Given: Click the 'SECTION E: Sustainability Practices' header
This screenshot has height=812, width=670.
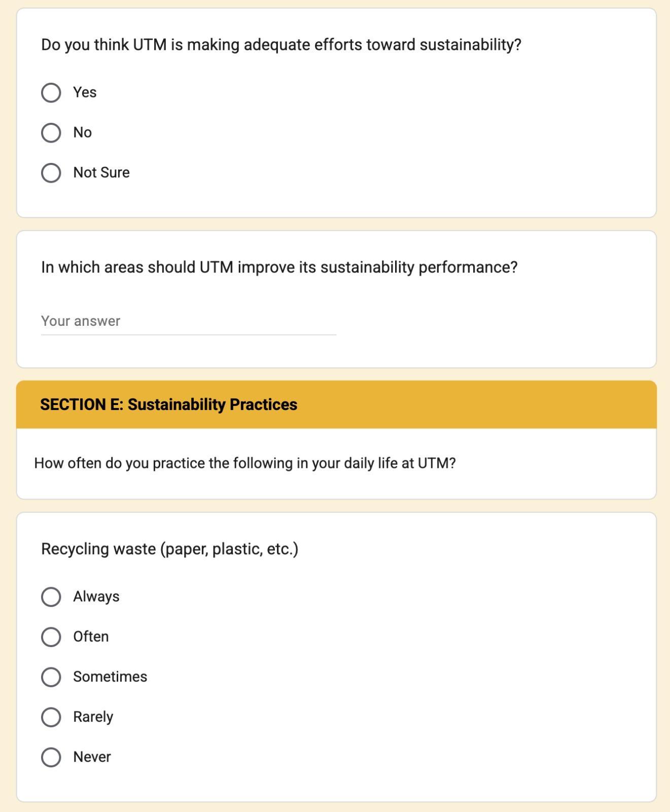Looking at the screenshot, I should tap(168, 404).
